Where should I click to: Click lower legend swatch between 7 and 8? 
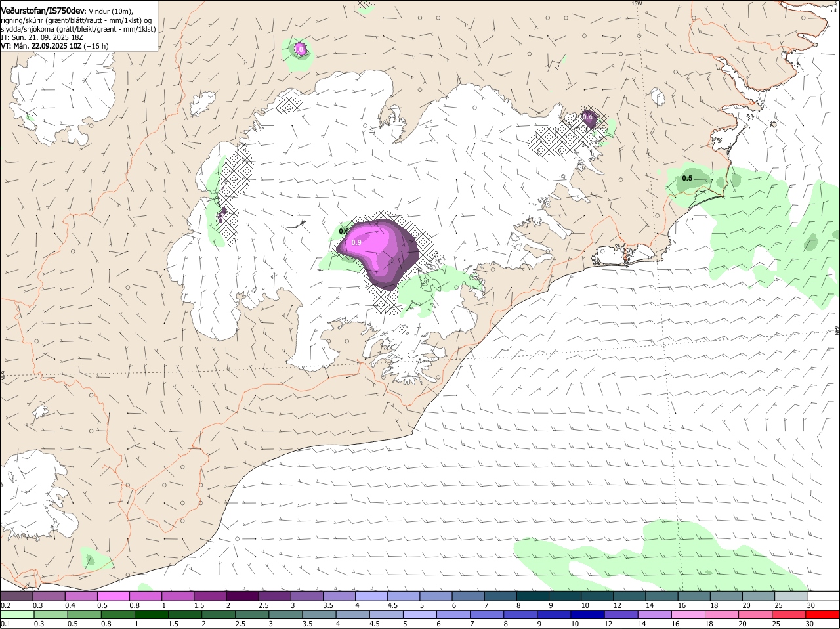click(x=488, y=615)
